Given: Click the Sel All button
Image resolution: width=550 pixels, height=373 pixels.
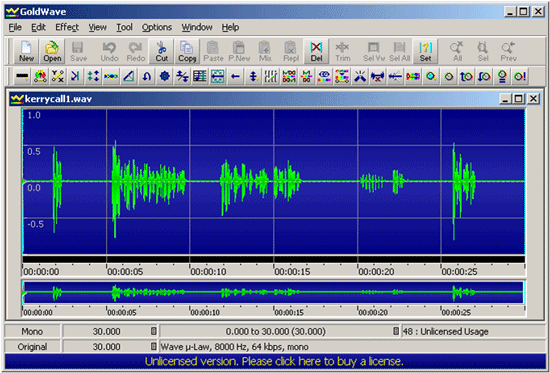Looking at the screenshot, I should pos(400,51).
